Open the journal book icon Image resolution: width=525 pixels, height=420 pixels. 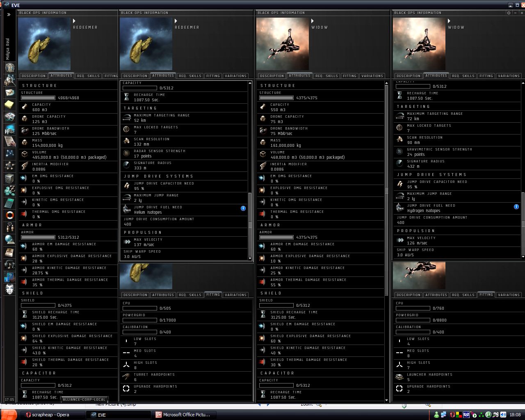click(x=10, y=252)
